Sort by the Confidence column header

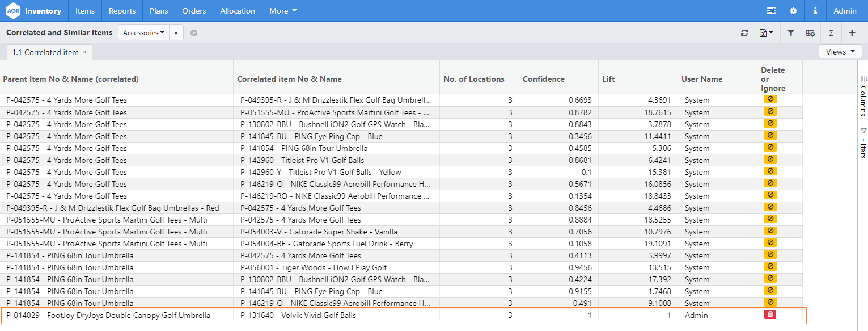click(543, 79)
